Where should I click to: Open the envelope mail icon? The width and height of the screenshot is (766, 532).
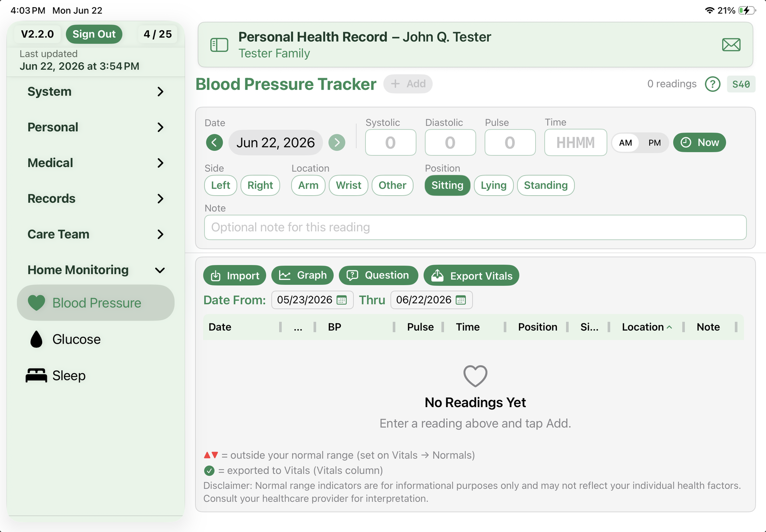tap(731, 45)
